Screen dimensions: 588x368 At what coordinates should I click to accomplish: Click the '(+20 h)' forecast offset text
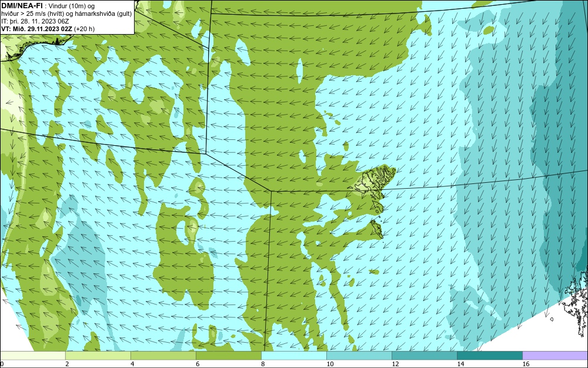[x=84, y=29]
